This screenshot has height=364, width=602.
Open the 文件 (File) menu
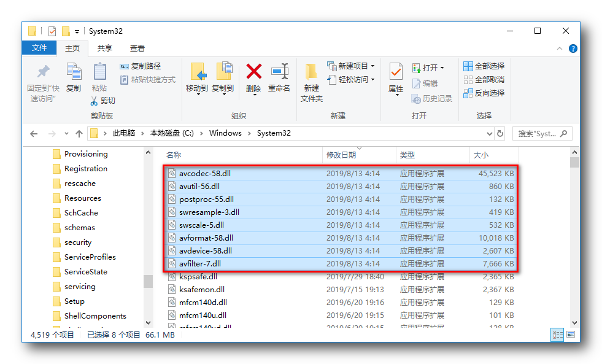tap(39, 48)
